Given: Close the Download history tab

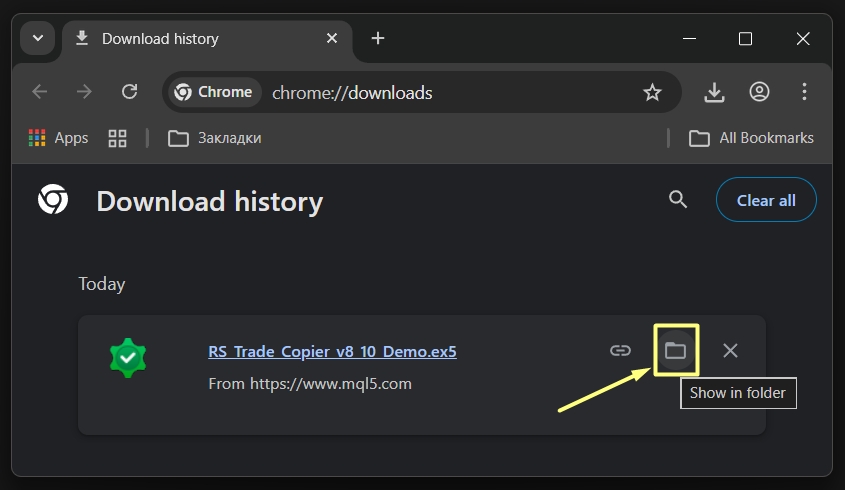Looking at the screenshot, I should (333, 39).
